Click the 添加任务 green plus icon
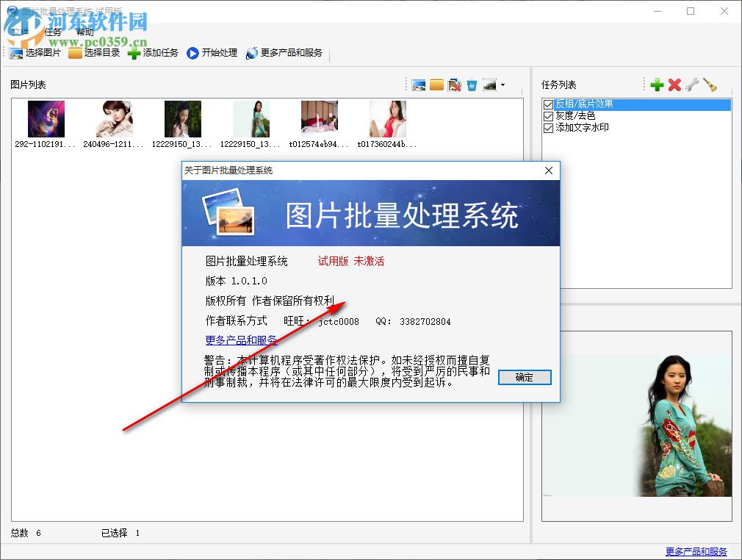The image size is (742, 560). 134,52
